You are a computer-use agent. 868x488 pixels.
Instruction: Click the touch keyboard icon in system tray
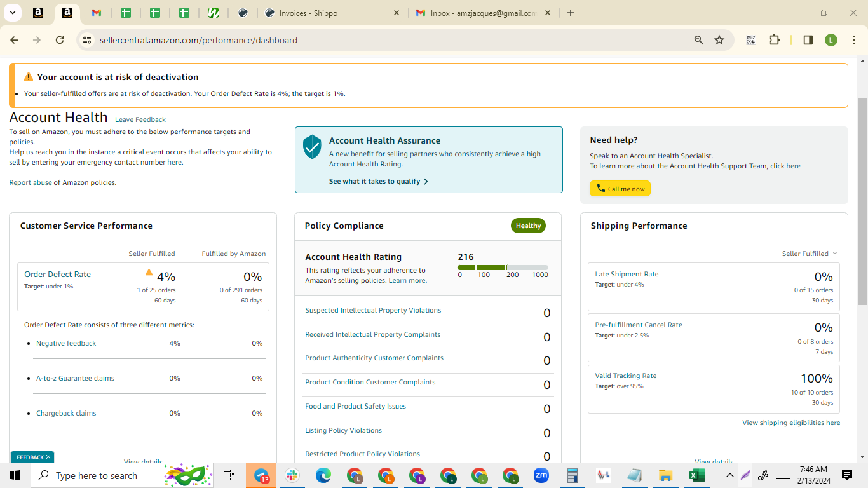pos(783,475)
